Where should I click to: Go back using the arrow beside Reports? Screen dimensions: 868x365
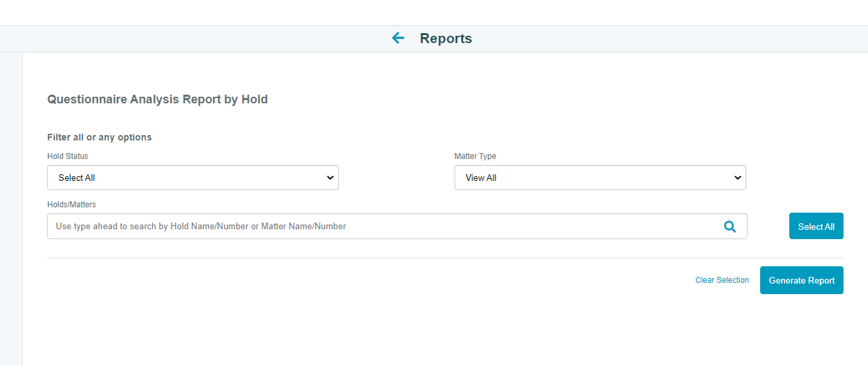point(398,38)
